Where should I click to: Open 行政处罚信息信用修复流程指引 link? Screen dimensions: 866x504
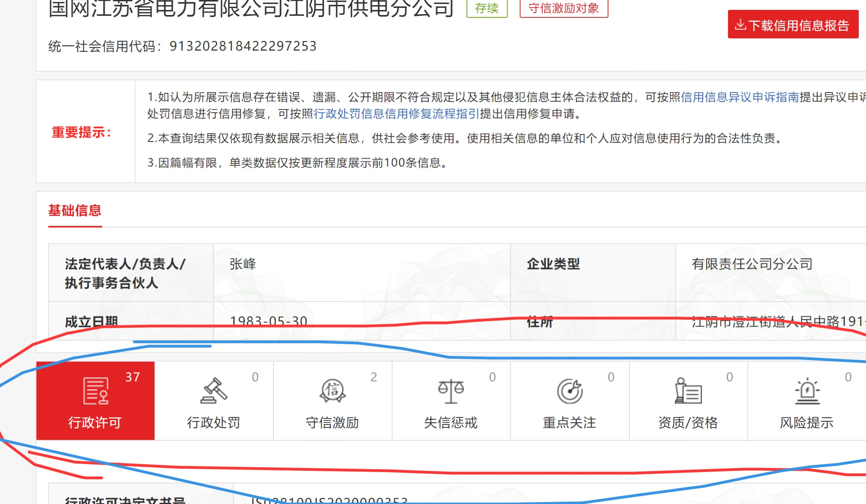coord(396,114)
